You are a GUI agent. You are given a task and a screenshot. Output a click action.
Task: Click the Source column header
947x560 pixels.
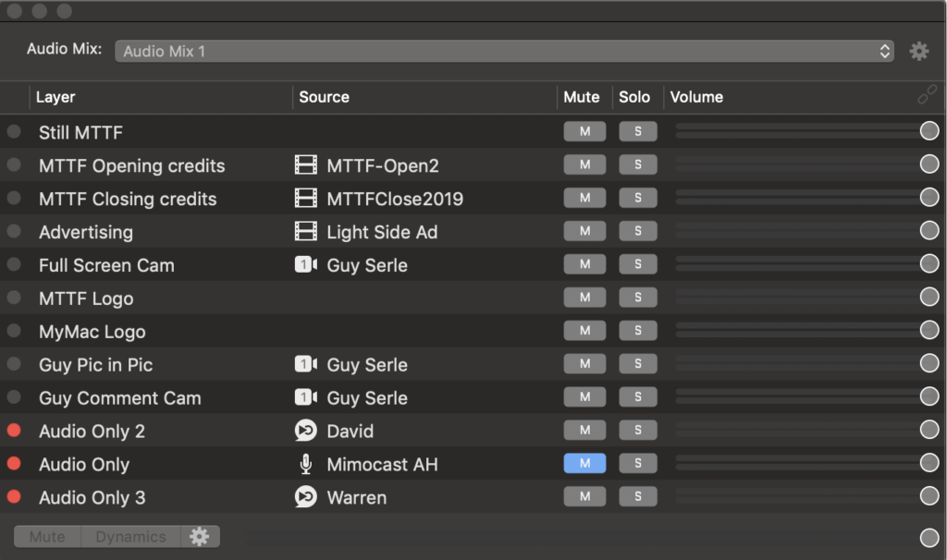pos(324,97)
